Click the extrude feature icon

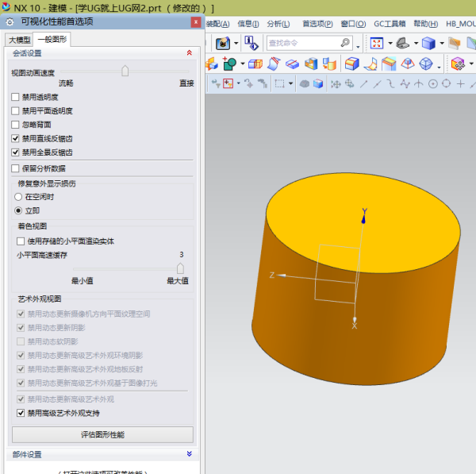(x=255, y=64)
